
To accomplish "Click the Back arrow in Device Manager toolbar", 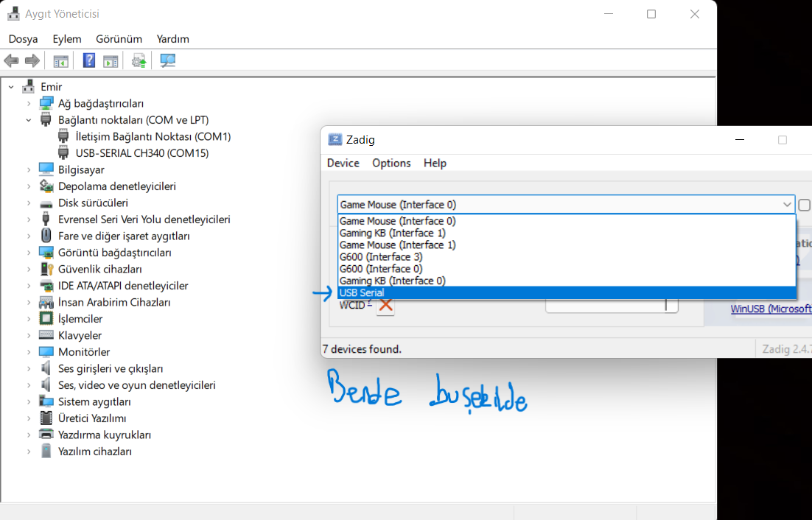I will point(11,61).
